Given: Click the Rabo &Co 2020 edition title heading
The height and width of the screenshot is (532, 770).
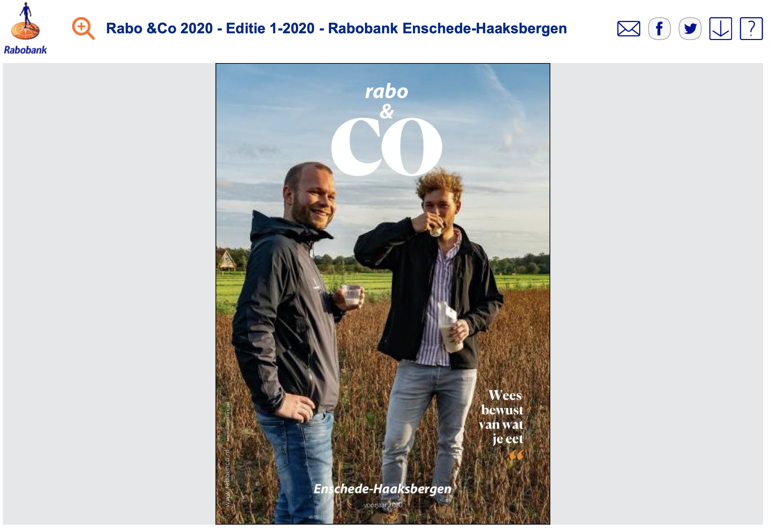Looking at the screenshot, I should pos(336,28).
